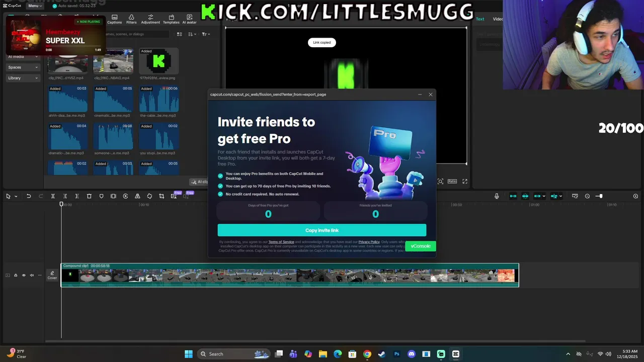Select the 977b9281d...eview.png Kick logo thumbnail
644x362 pixels.
coord(158,61)
